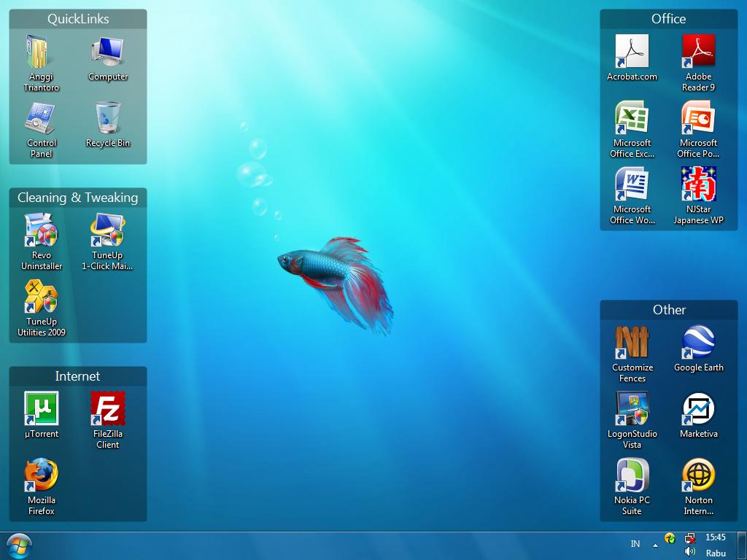This screenshot has width=747, height=560.
Task: Open the Recycle Bin icon
Action: point(108,118)
